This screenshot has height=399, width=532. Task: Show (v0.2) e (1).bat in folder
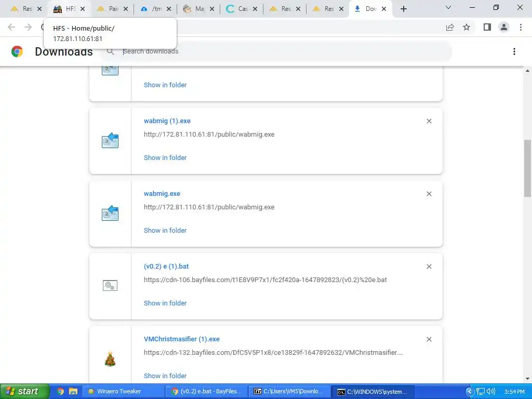(165, 303)
